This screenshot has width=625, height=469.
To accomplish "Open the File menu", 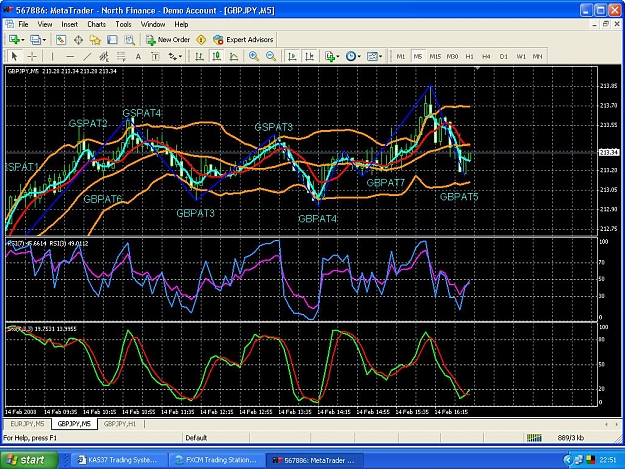I will (23, 24).
